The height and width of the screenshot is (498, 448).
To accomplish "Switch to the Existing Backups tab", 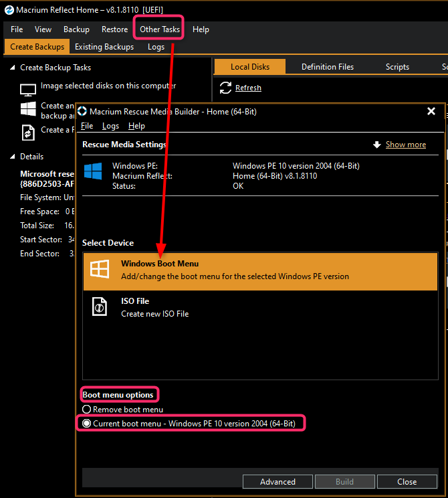I will tap(104, 47).
